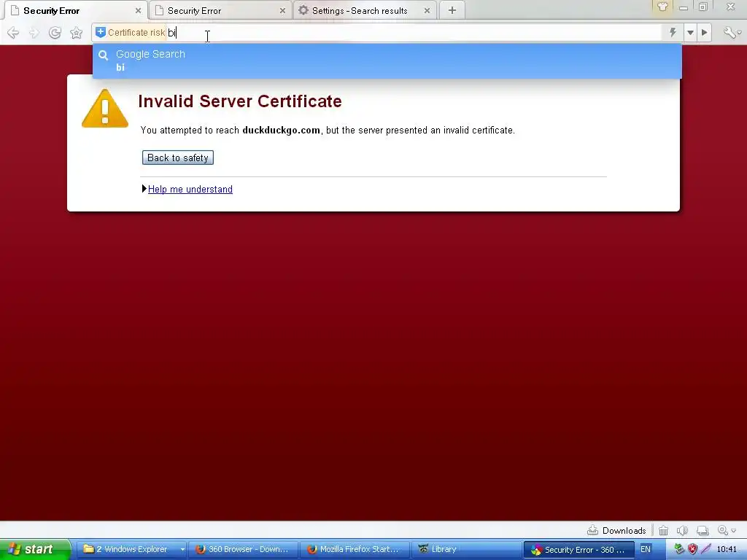747x560 pixels.
Task: Open the Windows Start menu
Action: tap(35, 549)
